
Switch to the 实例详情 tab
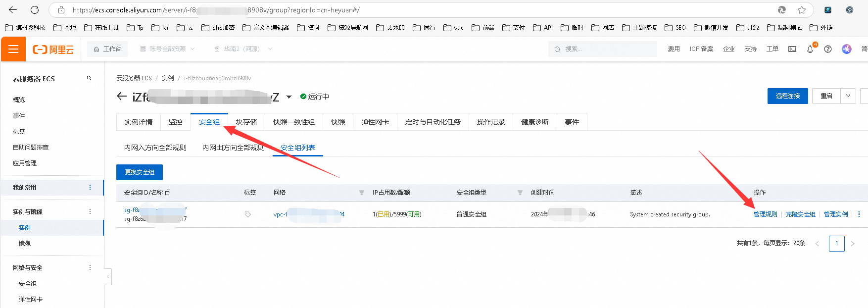coord(139,122)
